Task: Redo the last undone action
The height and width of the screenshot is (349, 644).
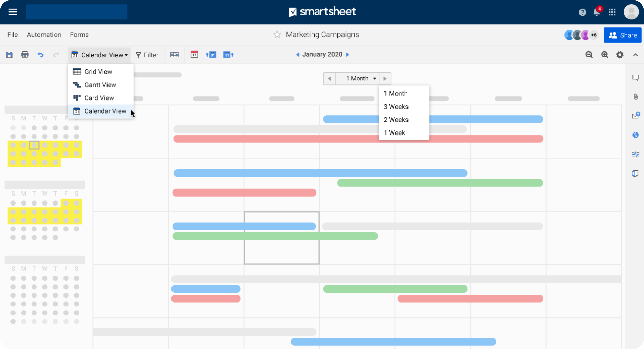Action: click(56, 55)
